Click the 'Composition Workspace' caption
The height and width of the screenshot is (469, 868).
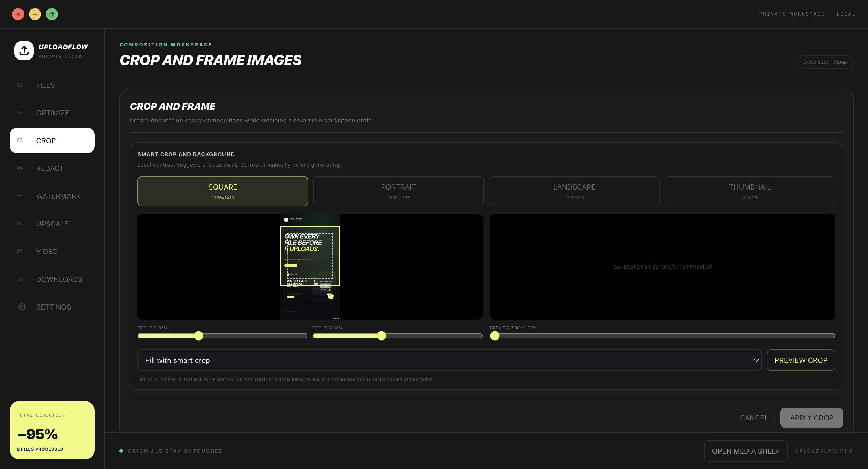click(x=166, y=45)
